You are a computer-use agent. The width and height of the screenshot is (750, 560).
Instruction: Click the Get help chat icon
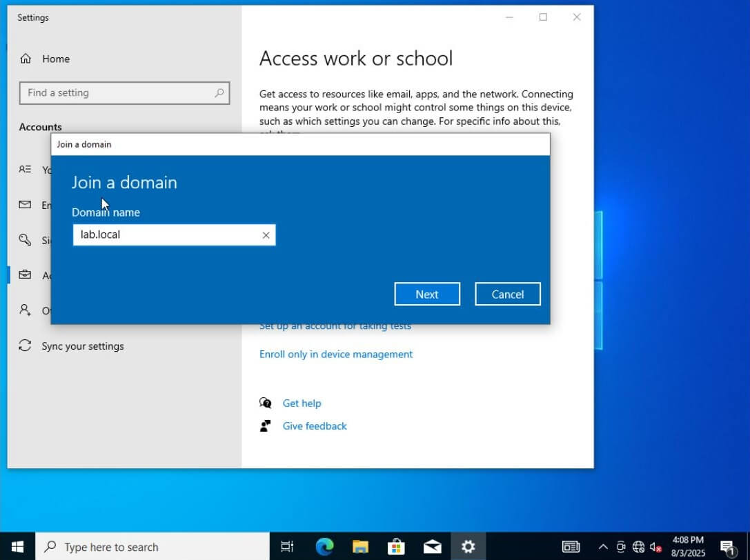[x=266, y=403]
